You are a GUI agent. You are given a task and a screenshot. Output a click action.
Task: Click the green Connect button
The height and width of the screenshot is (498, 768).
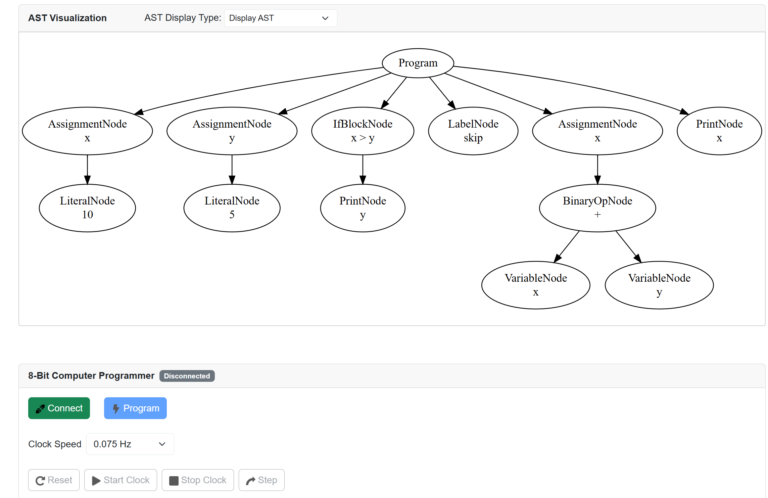59,408
